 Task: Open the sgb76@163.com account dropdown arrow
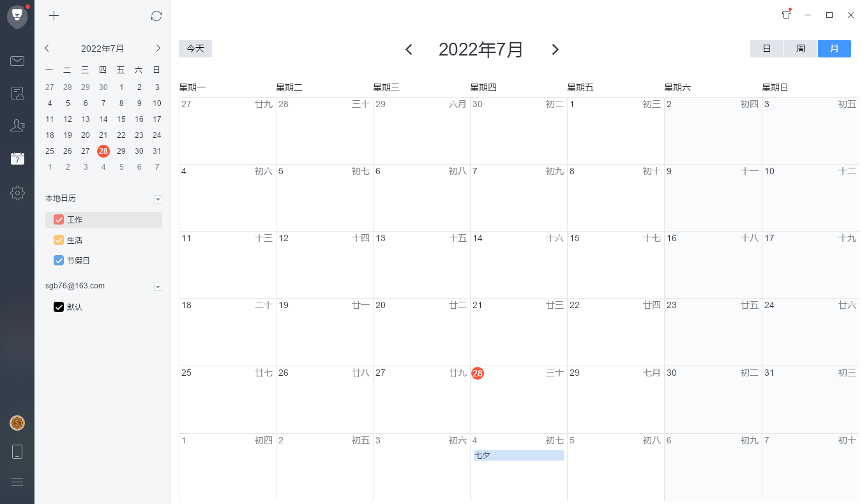158,287
